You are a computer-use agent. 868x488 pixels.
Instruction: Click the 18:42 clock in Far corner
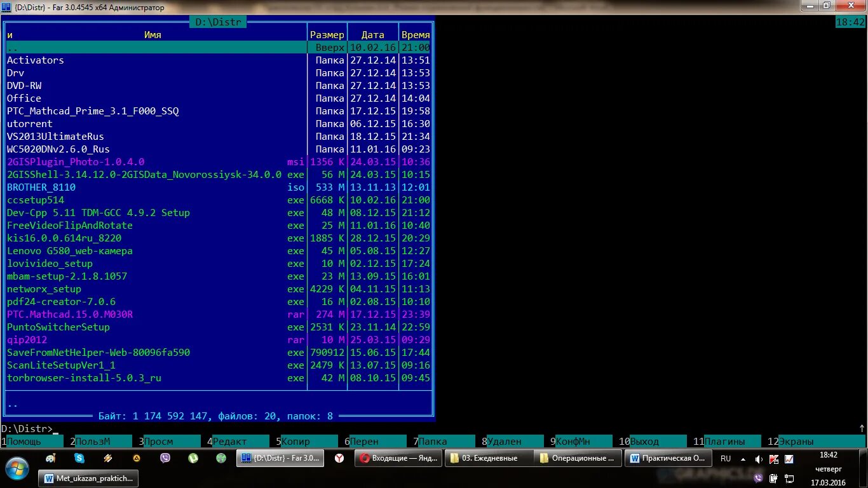(x=850, y=22)
